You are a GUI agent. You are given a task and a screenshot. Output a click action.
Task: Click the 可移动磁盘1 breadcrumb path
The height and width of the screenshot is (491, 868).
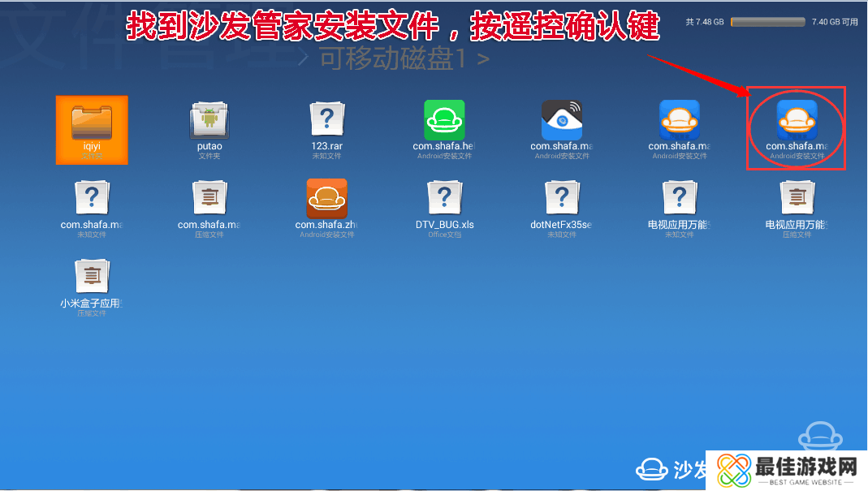point(394,59)
